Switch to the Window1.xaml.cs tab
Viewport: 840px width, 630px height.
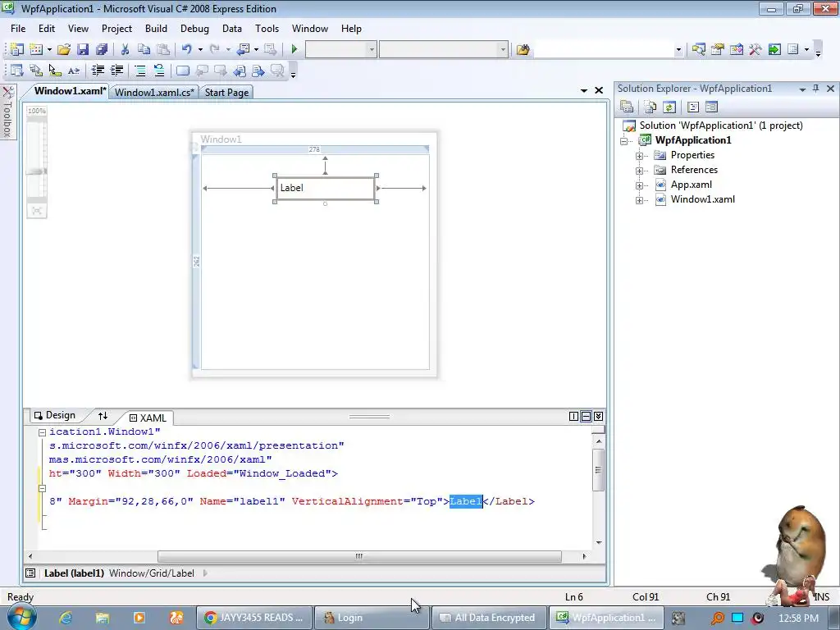(x=154, y=92)
